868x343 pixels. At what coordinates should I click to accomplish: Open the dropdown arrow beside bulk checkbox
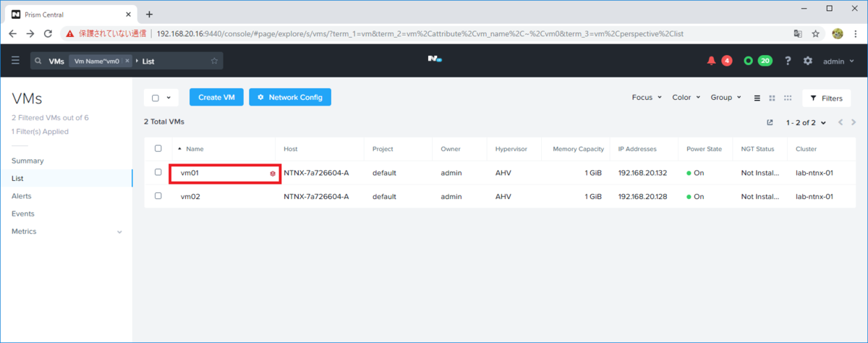pyautogui.click(x=169, y=98)
